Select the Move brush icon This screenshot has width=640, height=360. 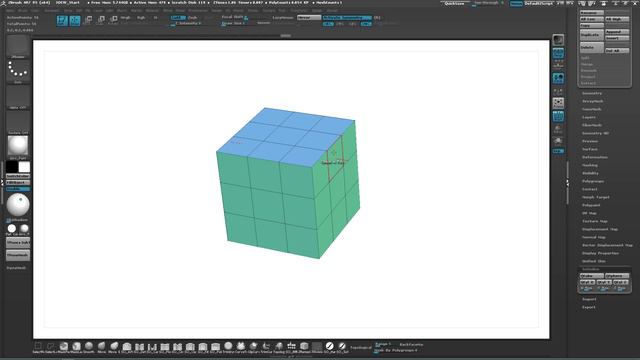coord(101,347)
